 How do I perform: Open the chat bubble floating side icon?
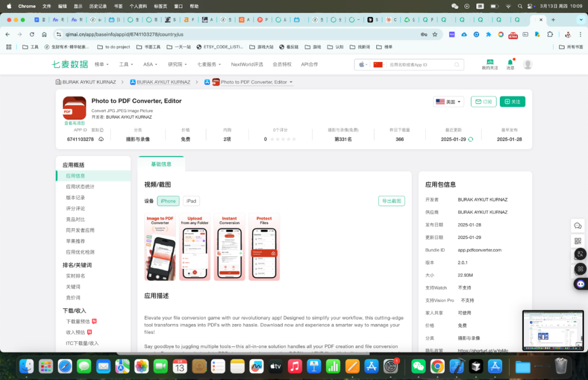pyautogui.click(x=578, y=226)
